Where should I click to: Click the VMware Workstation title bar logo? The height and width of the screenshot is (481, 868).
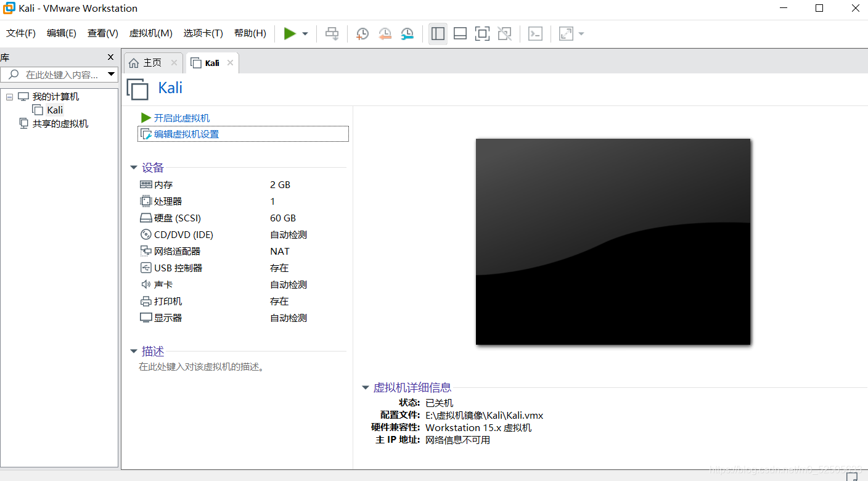click(x=9, y=8)
